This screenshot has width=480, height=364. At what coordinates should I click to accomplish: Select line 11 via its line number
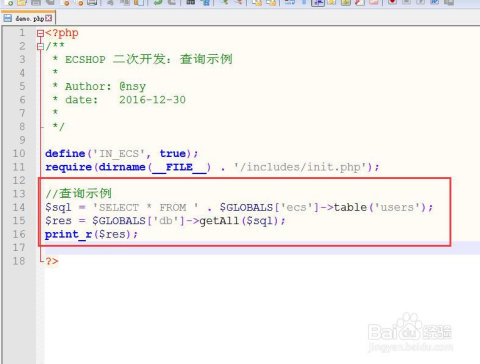pyautogui.click(x=19, y=167)
